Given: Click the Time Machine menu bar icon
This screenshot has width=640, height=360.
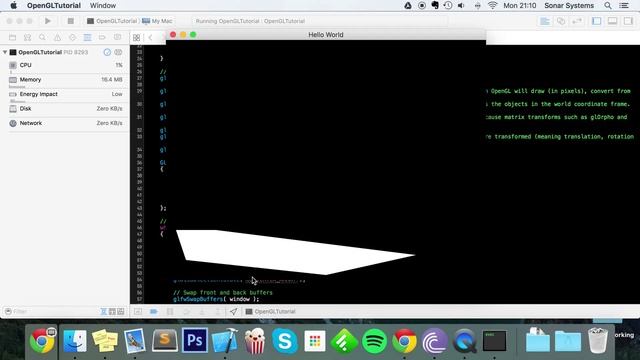Looking at the screenshot, I should click(x=448, y=6).
